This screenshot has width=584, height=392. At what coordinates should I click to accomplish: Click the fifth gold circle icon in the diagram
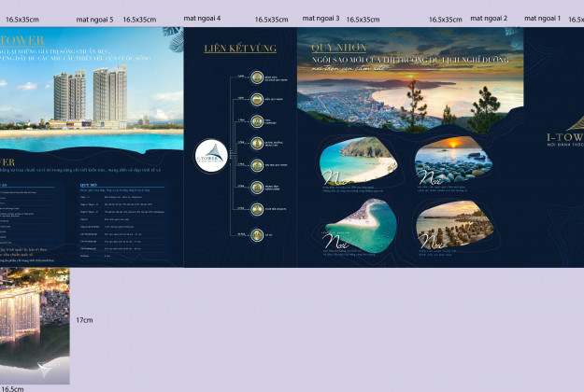click(x=256, y=165)
